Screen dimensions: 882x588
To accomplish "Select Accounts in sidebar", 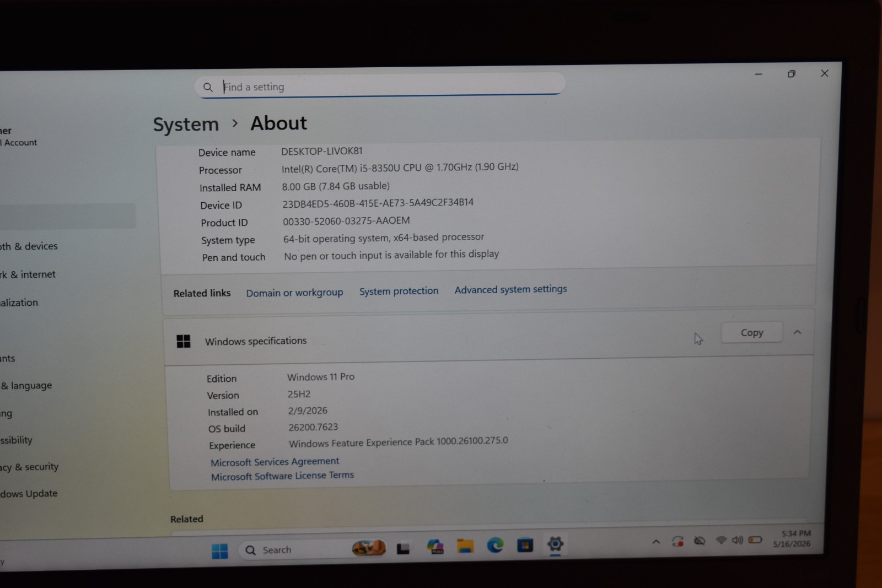I will [8, 358].
